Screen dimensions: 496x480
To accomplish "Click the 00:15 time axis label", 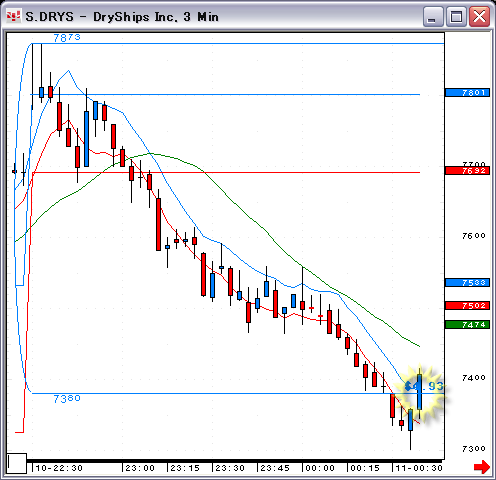I will [365, 468].
